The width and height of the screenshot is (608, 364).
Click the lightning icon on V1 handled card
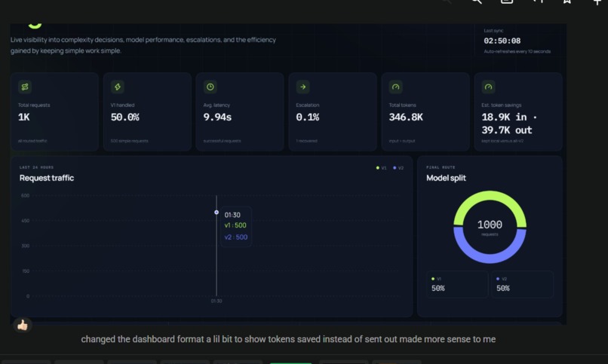118,87
